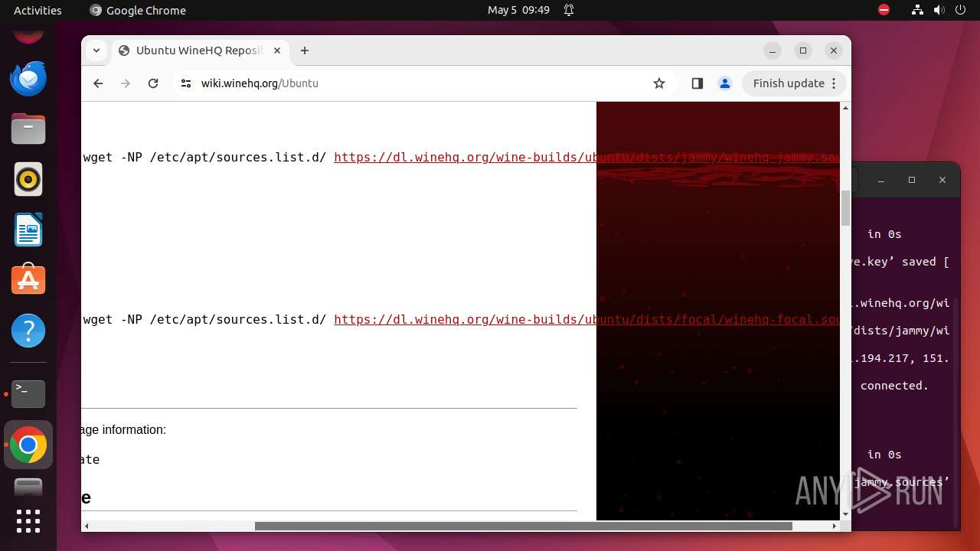
Task: Click the scroll down arrow on page
Action: pos(845,514)
